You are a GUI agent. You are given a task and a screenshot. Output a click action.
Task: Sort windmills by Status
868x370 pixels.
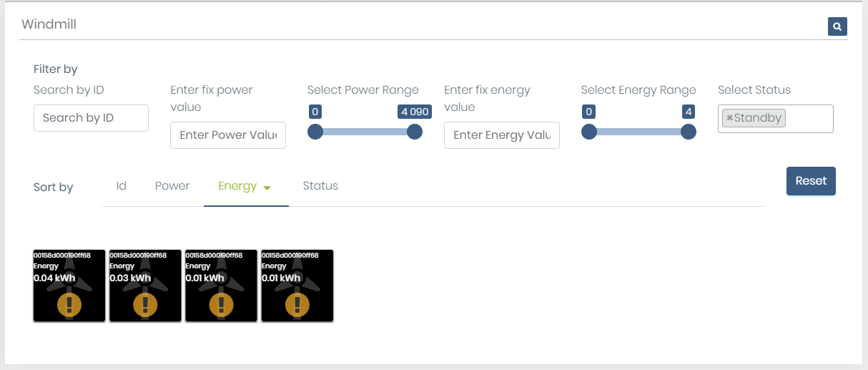click(x=320, y=186)
